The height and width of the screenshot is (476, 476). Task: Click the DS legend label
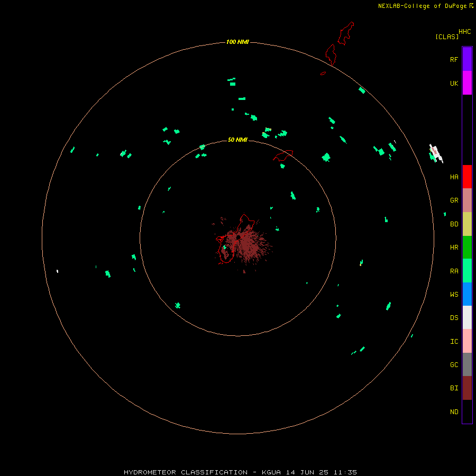(x=454, y=318)
